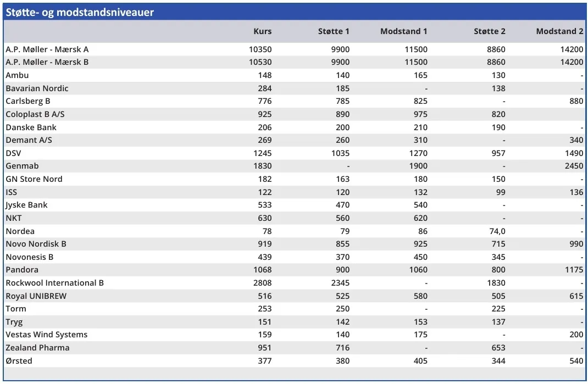Click the Støtte 1 column header
Screen dimensions: 588x384
click(x=334, y=31)
